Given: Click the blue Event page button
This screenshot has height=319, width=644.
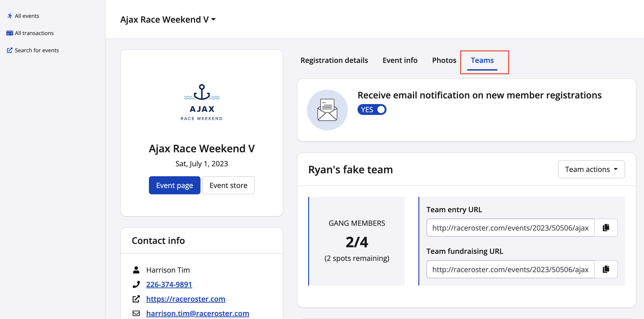Looking at the screenshot, I should click(174, 185).
